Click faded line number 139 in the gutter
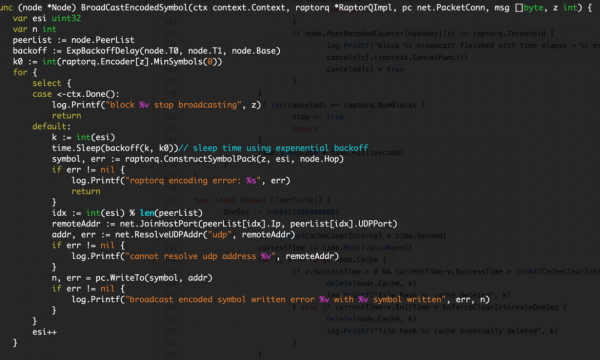This screenshot has width=600, height=360. pos(170,200)
